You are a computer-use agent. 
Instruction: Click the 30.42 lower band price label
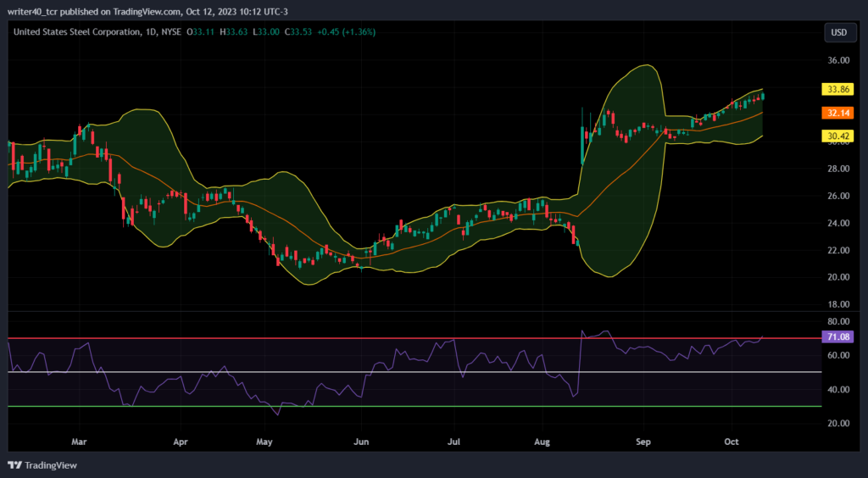(837, 136)
